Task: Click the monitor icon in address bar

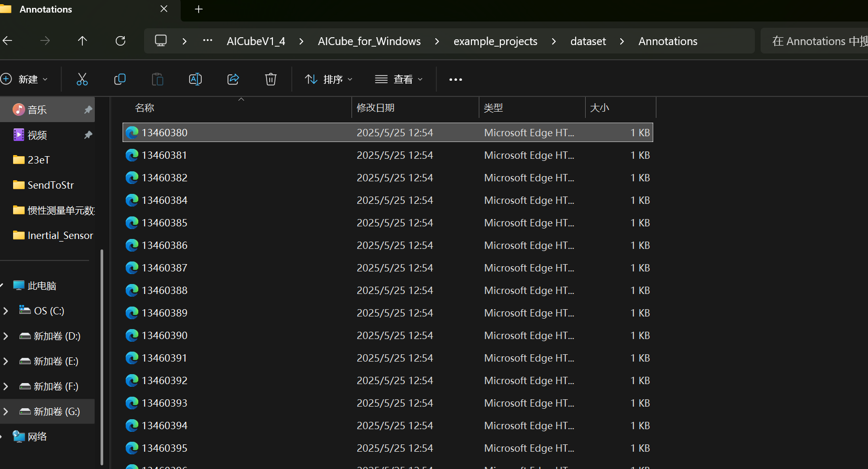Action: coord(161,41)
